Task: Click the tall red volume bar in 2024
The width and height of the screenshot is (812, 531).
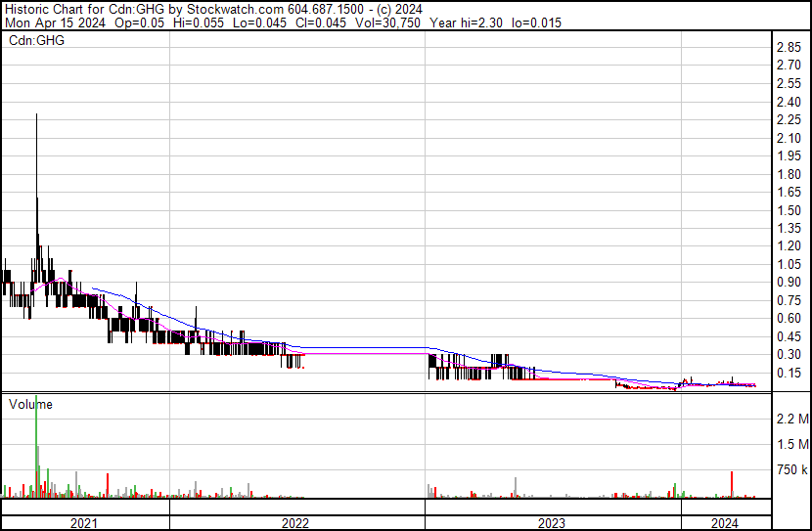Action: coord(731,483)
